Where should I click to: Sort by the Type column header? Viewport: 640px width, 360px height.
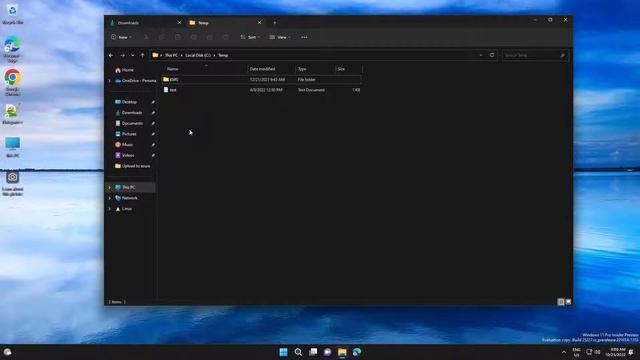(316, 69)
